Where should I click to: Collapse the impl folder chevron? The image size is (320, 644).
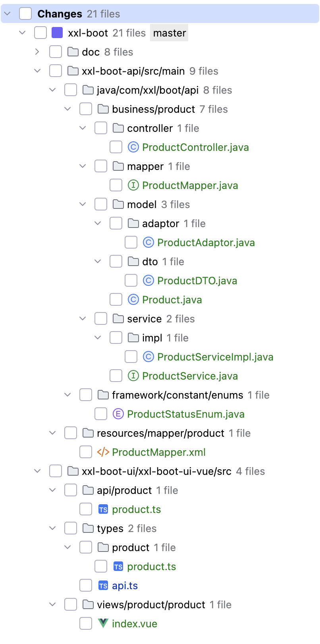[x=98, y=338]
